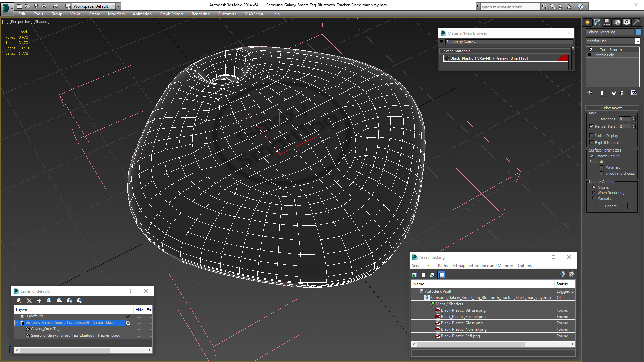Click the Status column header in Asset Tracking
The image size is (644, 362).
click(x=565, y=284)
